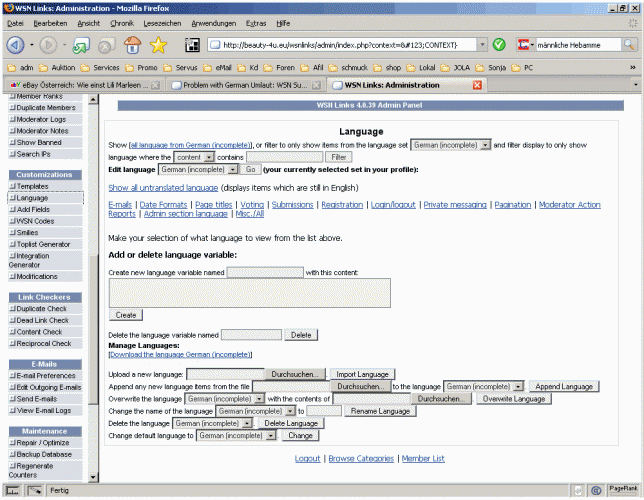The width and height of the screenshot is (644, 500).
Task: Select WSN Codes in the Customizations sidebar
Action: (x=36, y=220)
